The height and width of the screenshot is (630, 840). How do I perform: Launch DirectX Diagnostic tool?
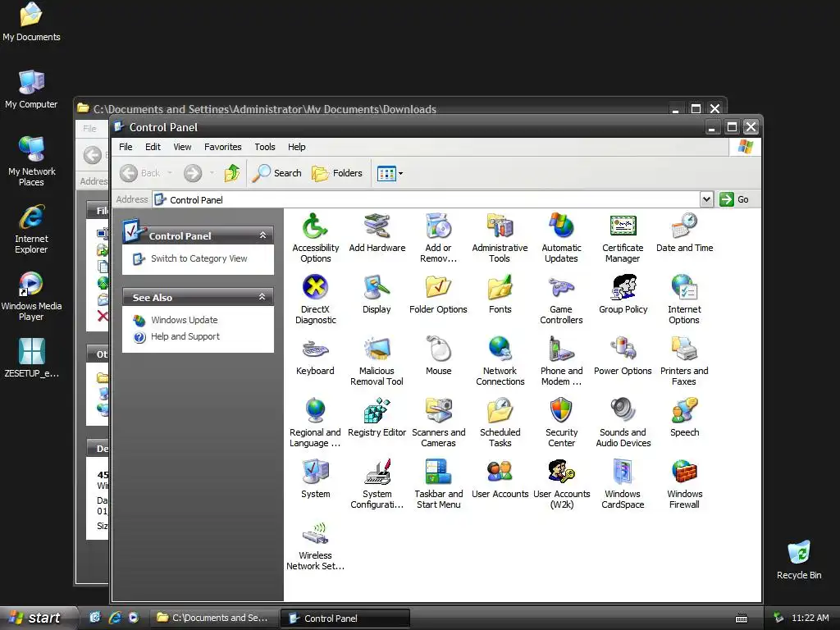315,299
